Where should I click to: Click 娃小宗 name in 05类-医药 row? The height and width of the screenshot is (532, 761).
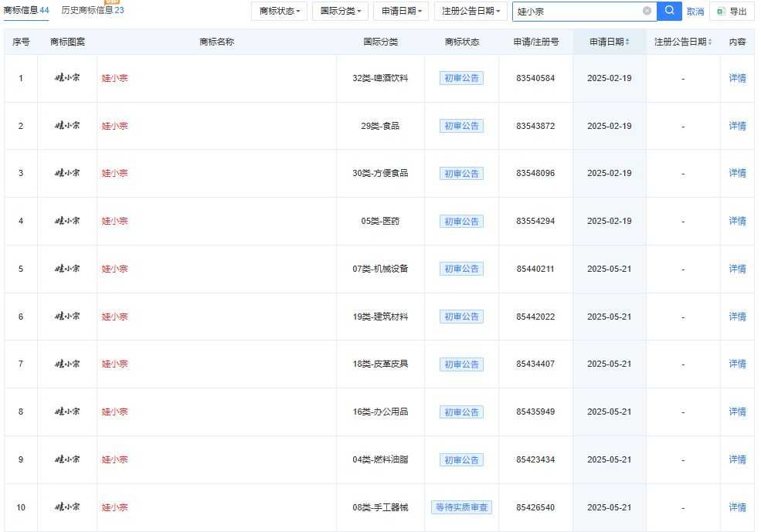[114, 221]
